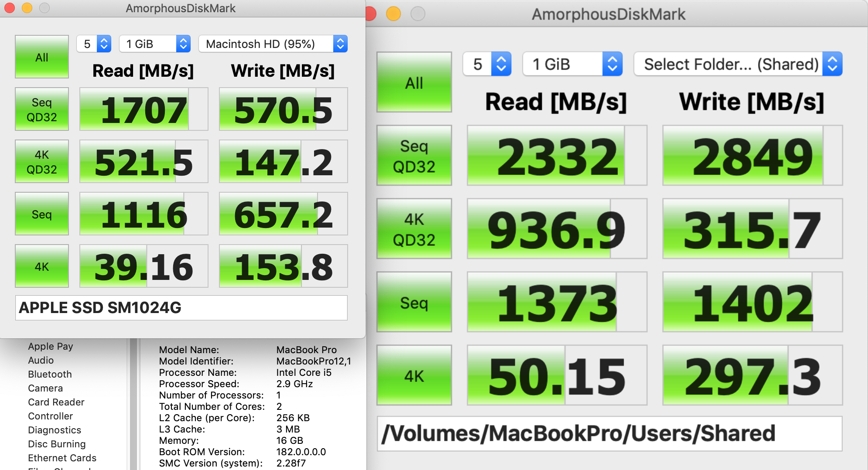Open test count dropdown showing 5 in right window
868x470 pixels.
(487, 64)
